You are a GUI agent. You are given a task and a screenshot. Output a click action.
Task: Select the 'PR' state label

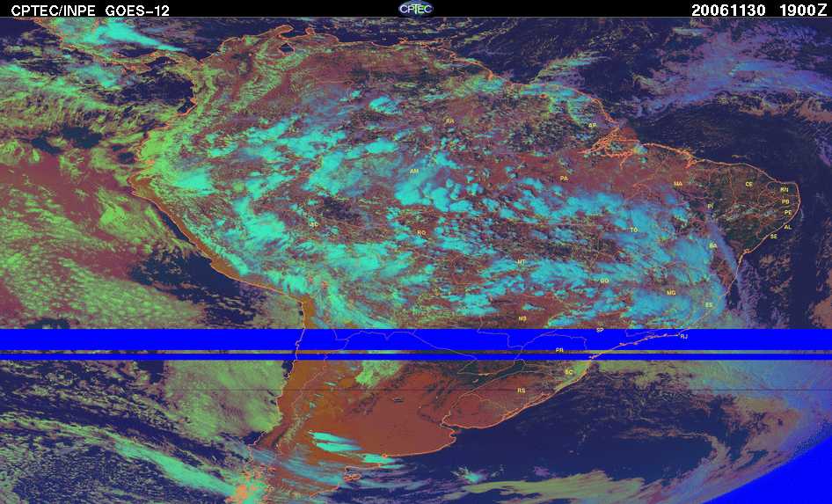click(x=559, y=351)
